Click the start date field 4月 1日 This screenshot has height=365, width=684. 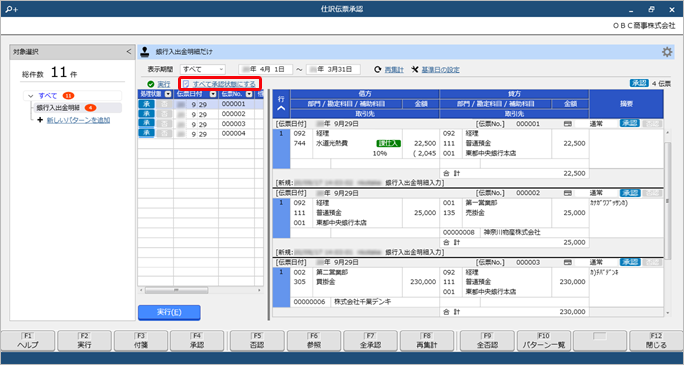(x=265, y=70)
